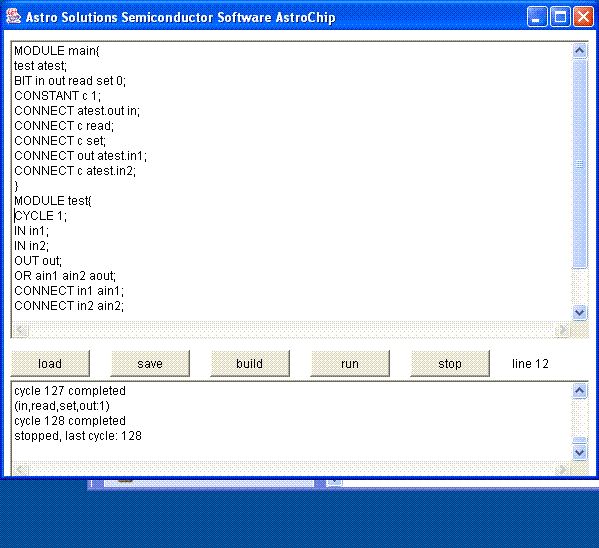Save the current module code
The height and width of the screenshot is (548, 599).
[150, 363]
